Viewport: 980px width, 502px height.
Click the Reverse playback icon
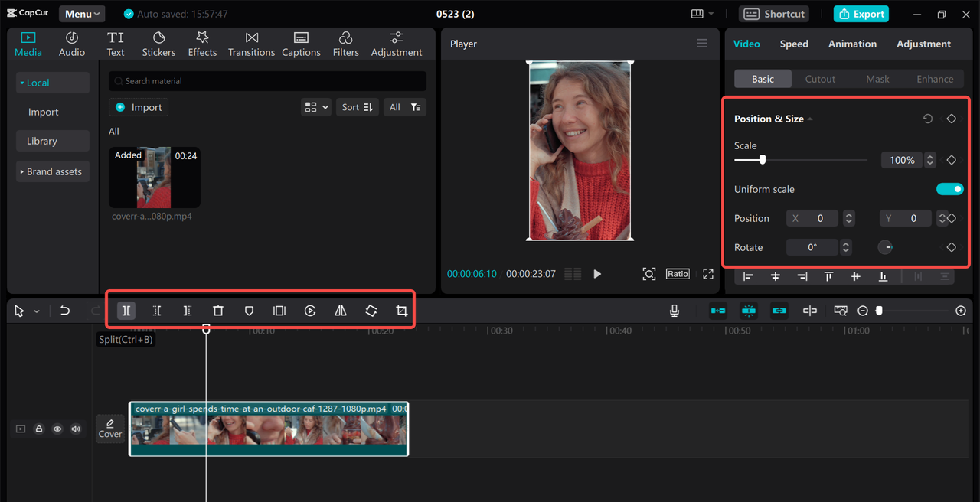pos(310,311)
